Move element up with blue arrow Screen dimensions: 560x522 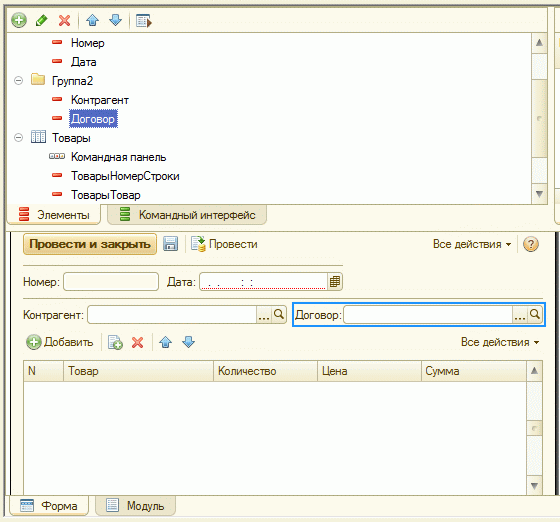point(92,20)
